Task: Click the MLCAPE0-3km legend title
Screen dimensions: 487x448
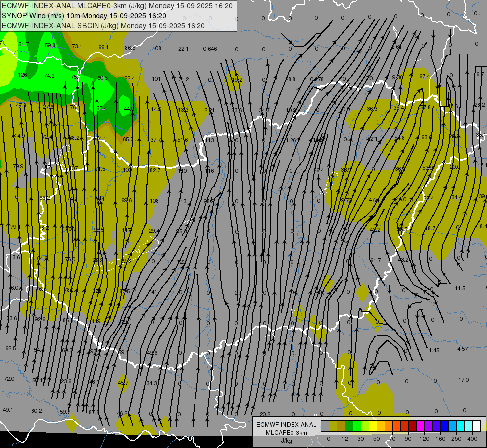Action: [286, 433]
